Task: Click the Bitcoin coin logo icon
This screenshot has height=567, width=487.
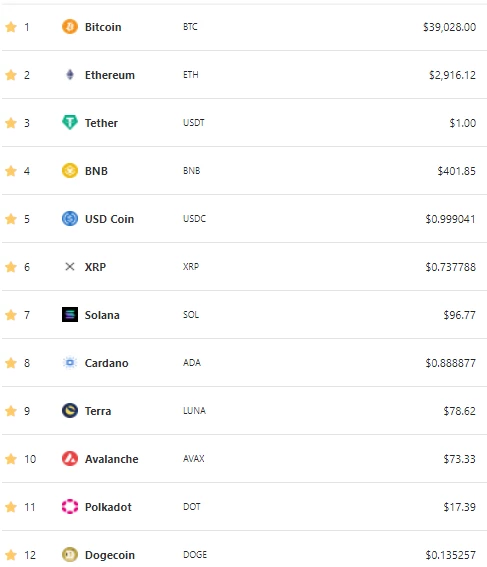Action: pyautogui.click(x=70, y=27)
